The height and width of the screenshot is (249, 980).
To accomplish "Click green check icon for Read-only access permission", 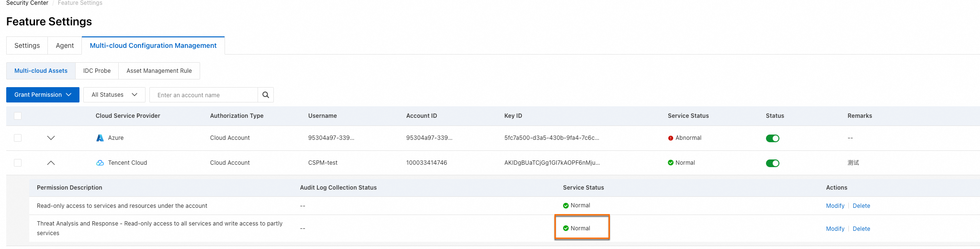I will coord(566,205).
